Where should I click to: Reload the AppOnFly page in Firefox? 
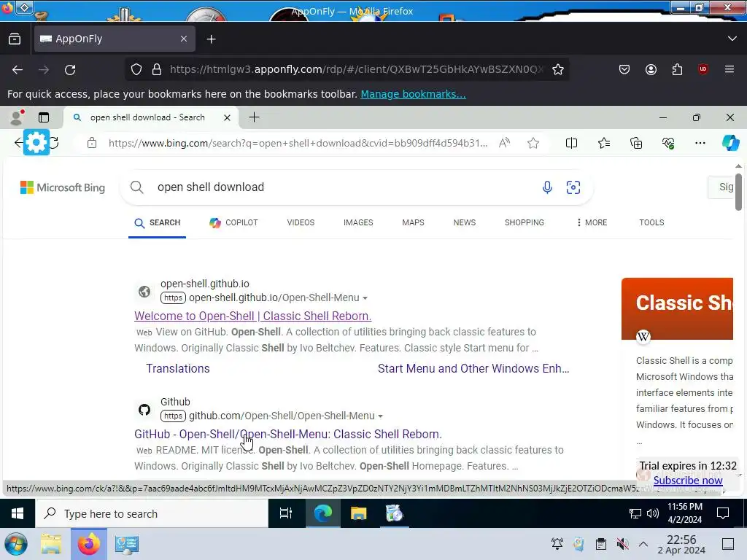point(70,70)
